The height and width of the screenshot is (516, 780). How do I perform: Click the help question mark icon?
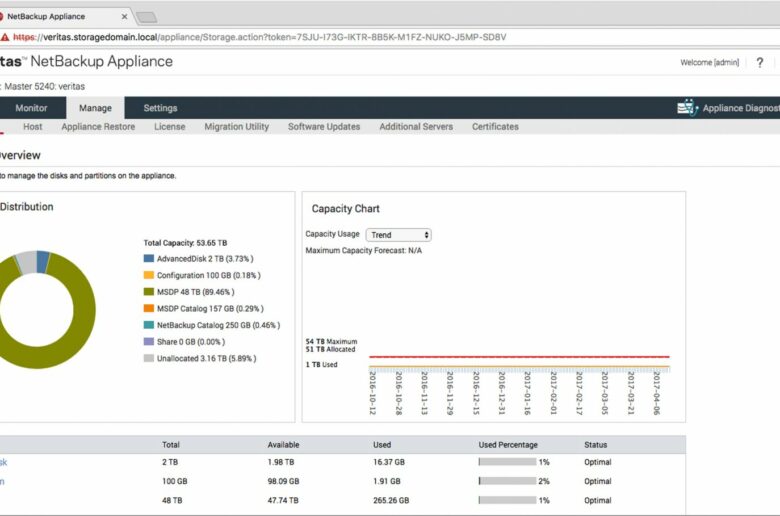pos(760,63)
